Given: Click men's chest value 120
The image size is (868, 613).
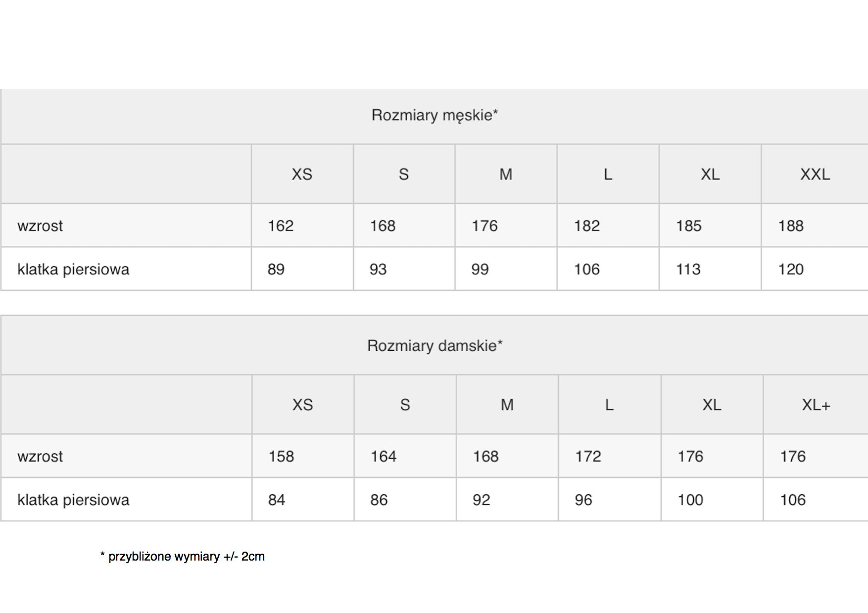Looking at the screenshot, I should point(791,269).
